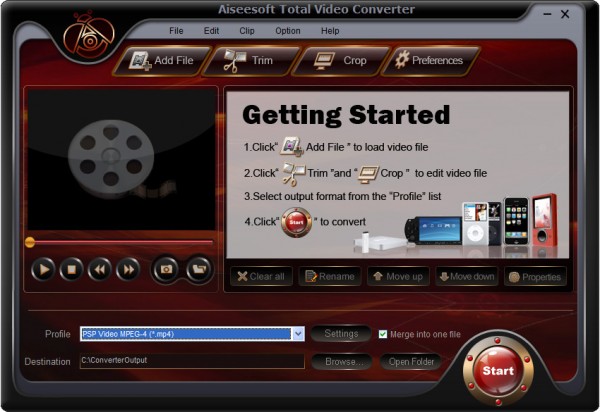600x412 pixels.
Task: Click Clear all button
Action: (x=261, y=276)
